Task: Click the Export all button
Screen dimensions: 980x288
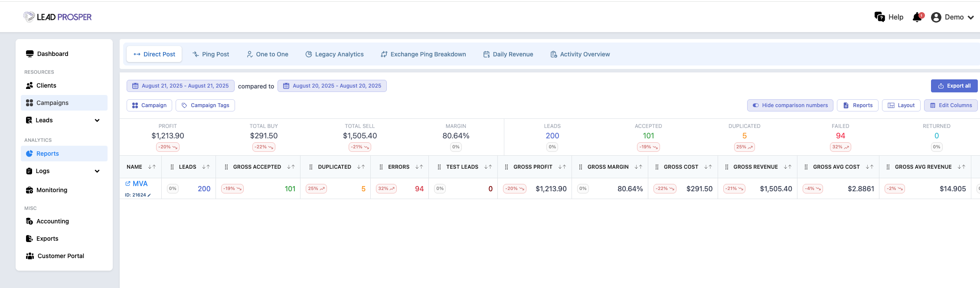Action: tap(954, 86)
